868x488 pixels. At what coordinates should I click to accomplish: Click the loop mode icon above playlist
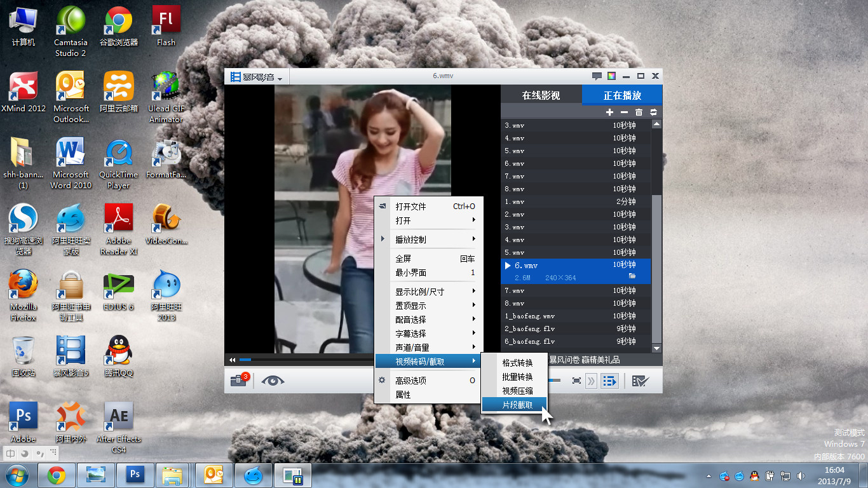pos(653,112)
